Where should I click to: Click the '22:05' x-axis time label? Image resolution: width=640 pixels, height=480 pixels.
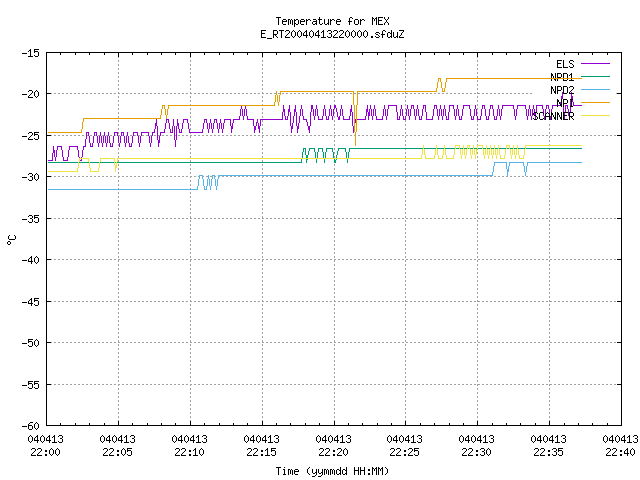(118, 452)
